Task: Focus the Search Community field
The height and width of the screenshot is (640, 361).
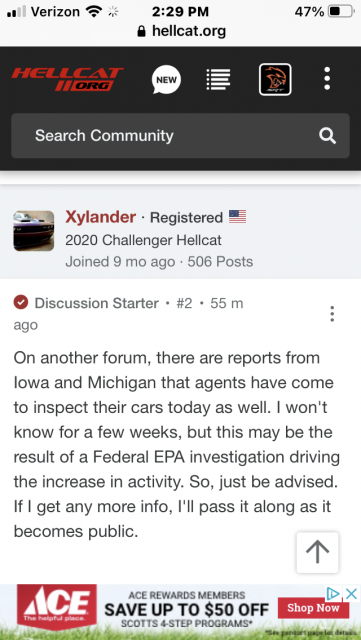Action: [x=180, y=136]
